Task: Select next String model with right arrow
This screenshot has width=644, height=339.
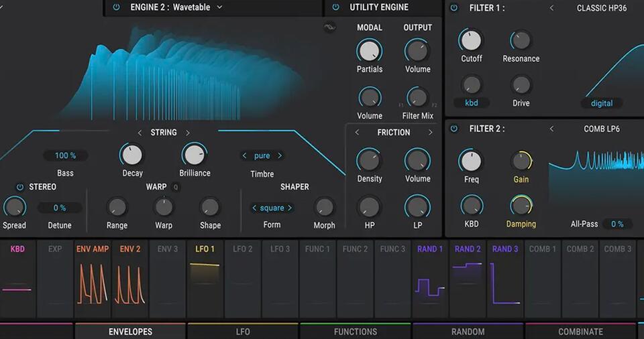Action: click(x=188, y=133)
